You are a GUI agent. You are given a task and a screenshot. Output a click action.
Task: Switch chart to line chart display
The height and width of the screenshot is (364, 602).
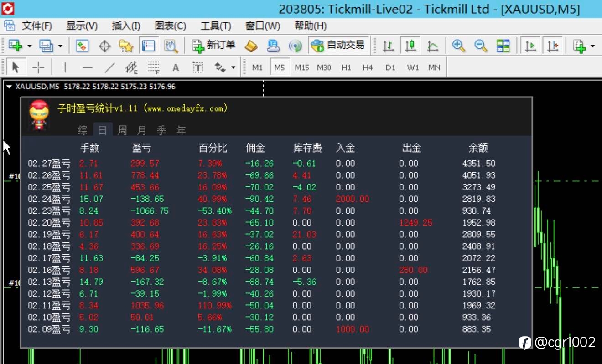432,46
